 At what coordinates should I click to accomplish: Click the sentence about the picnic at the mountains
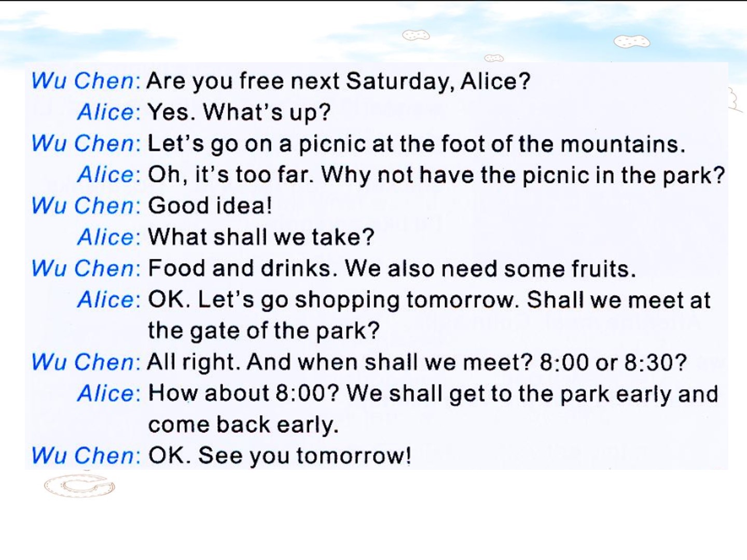pos(416,144)
